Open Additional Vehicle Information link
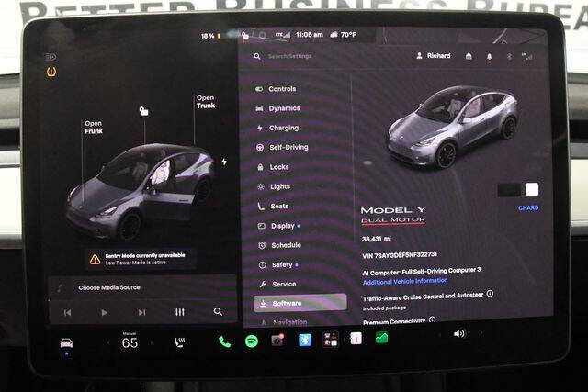 [405, 281]
